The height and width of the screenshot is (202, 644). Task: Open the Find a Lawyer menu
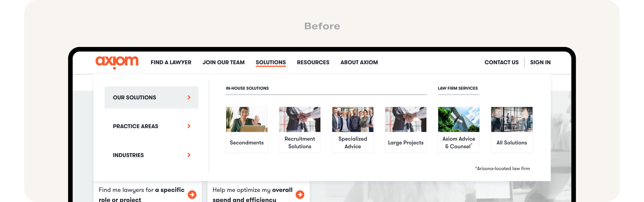[171, 62]
